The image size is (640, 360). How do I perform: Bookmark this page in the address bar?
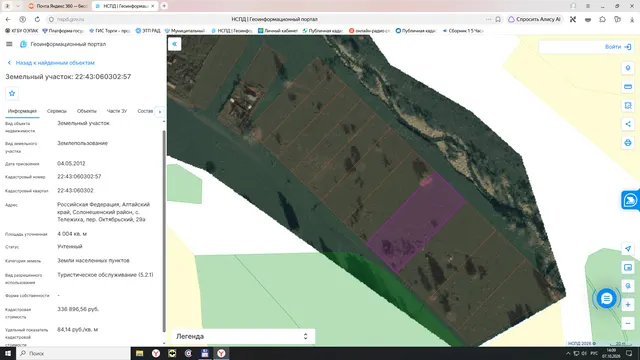click(x=498, y=19)
